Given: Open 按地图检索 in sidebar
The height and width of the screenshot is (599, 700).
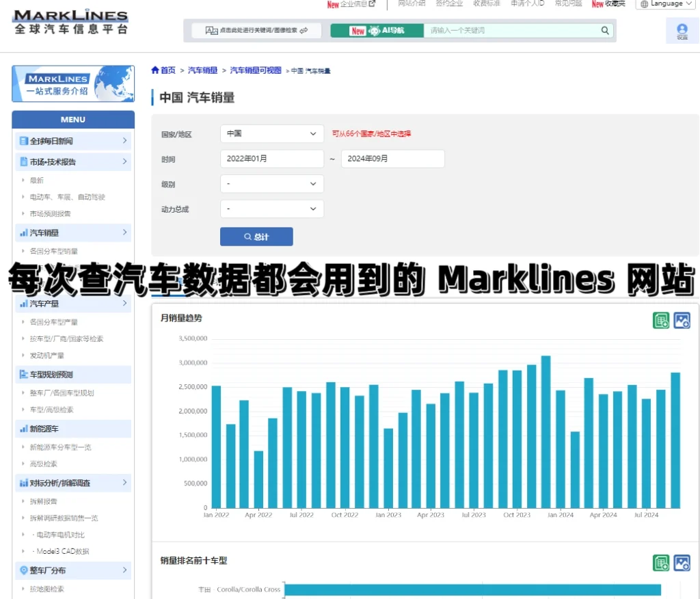Looking at the screenshot, I should [x=47, y=589].
